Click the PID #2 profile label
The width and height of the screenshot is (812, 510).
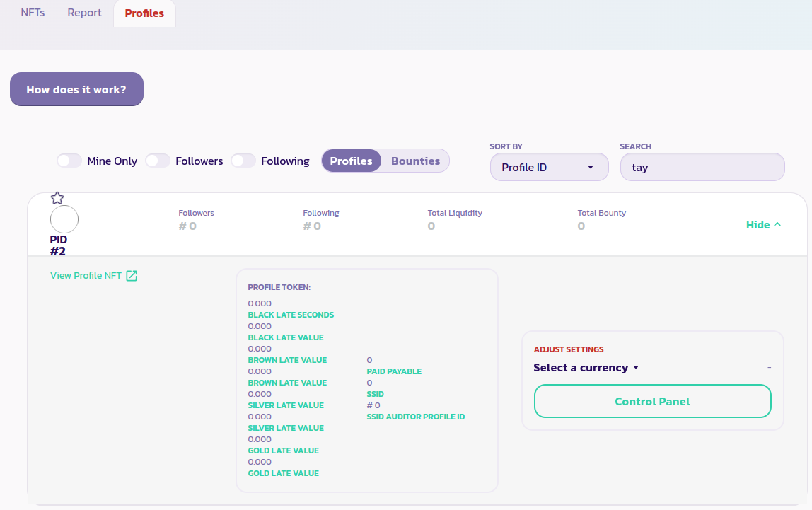point(59,245)
